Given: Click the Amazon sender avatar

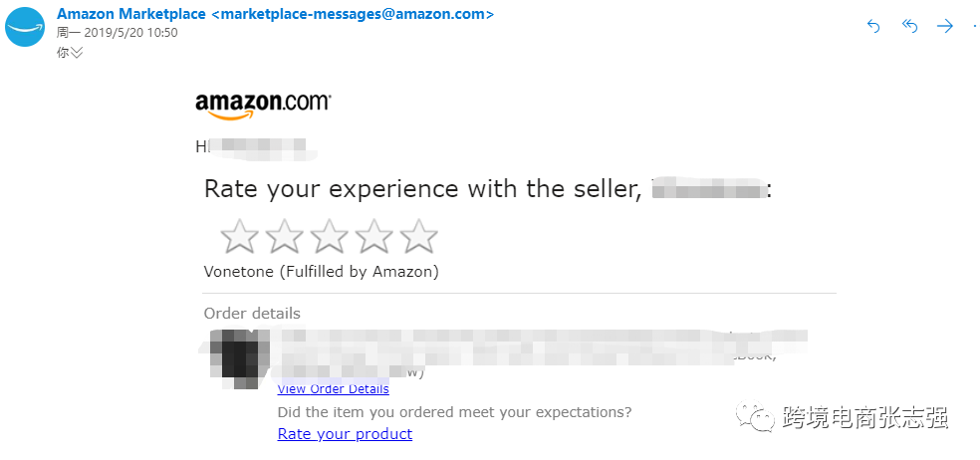Looking at the screenshot, I should (25, 27).
